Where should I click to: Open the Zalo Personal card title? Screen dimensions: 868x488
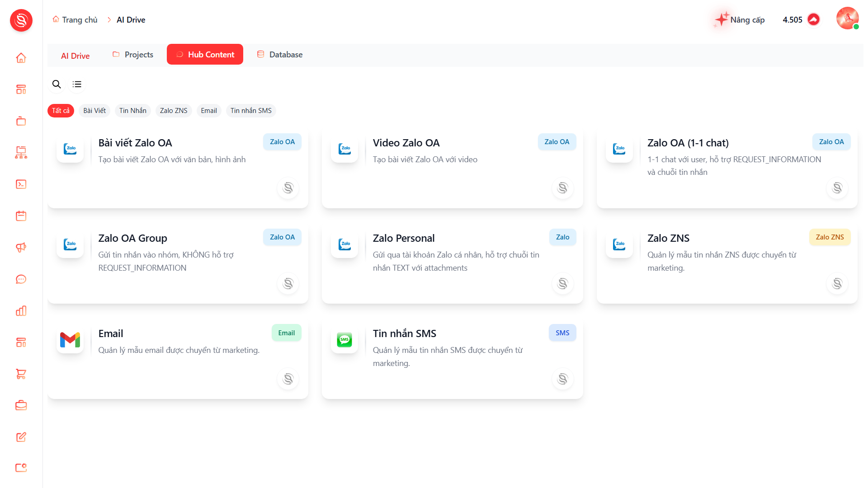pos(404,238)
